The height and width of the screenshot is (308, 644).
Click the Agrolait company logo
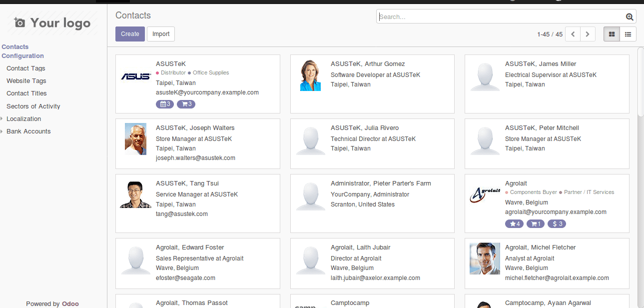click(x=485, y=194)
